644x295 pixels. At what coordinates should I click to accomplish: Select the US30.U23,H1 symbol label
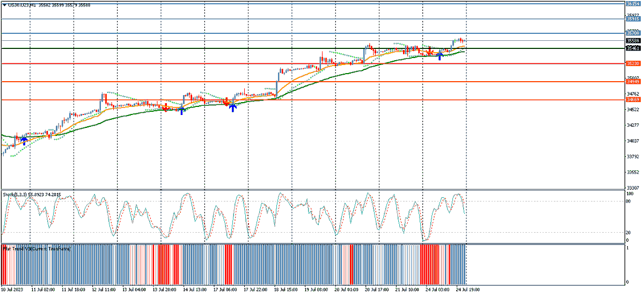23,5
